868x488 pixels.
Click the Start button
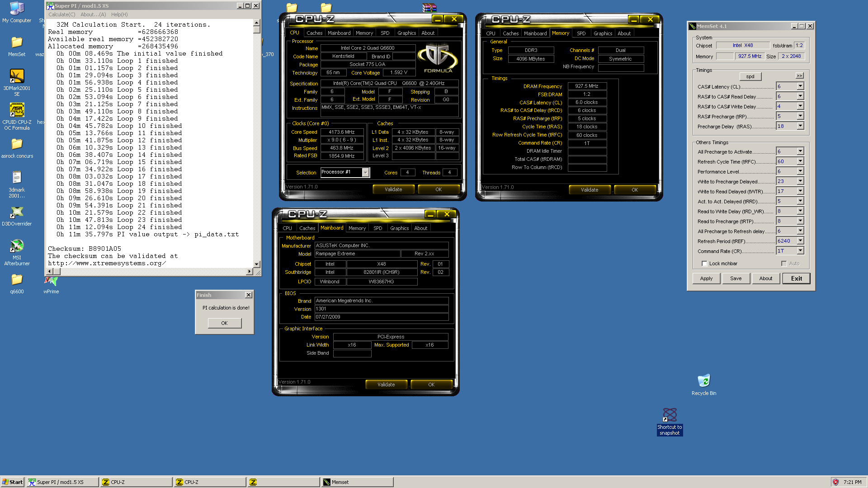(13, 482)
